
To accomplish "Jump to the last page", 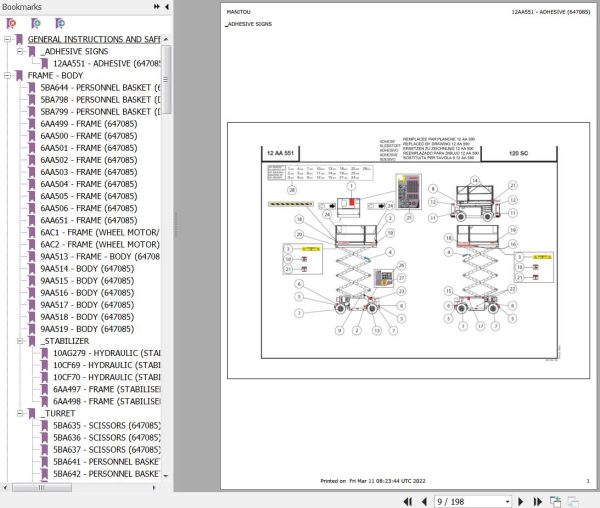I will pos(538,501).
